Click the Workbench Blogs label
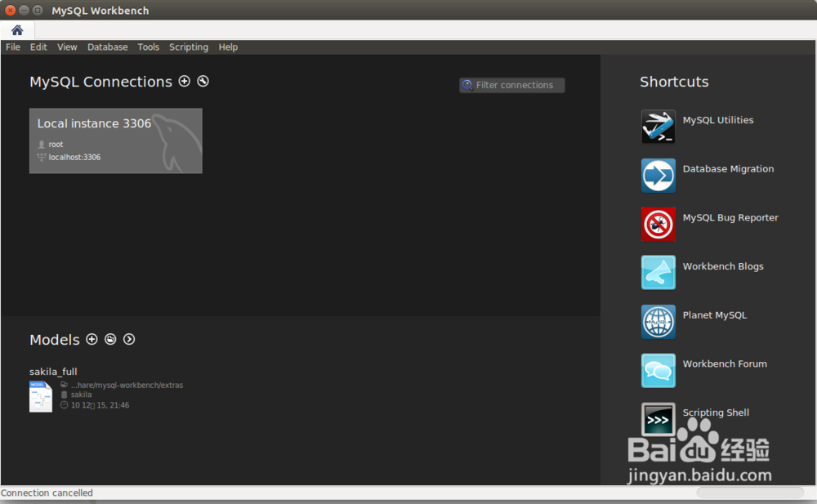Image resolution: width=817 pixels, height=504 pixels. pyautogui.click(x=723, y=266)
